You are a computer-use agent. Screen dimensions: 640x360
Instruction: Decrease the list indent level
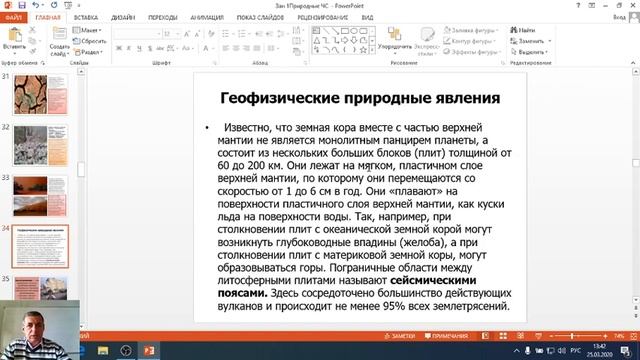(x=259, y=34)
